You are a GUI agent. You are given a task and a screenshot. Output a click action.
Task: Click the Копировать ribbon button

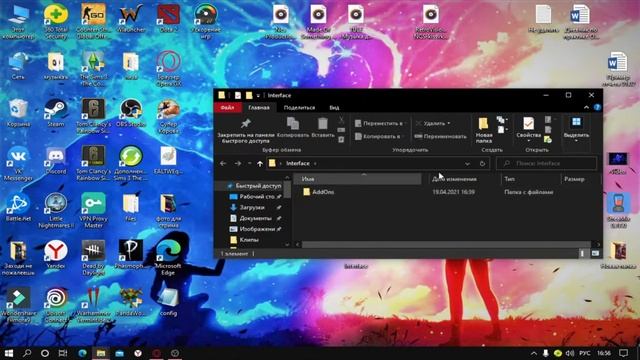coord(293,127)
